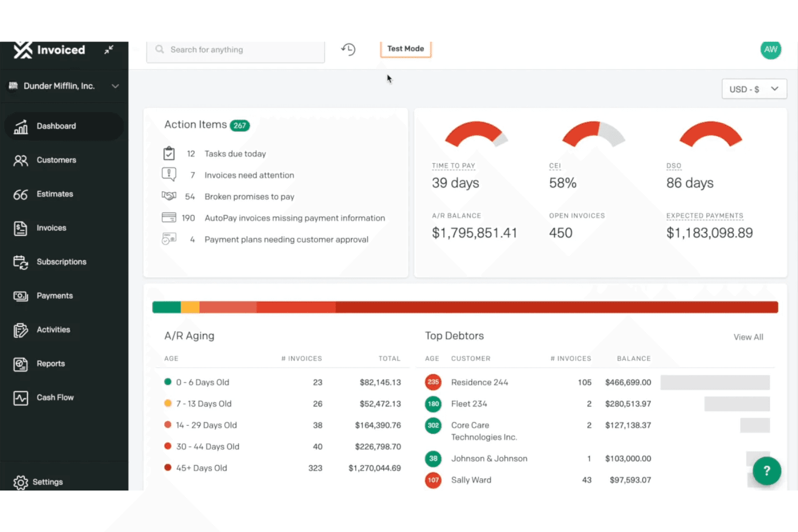Select the Residence 244 debtor row
The image size is (798, 532).
pos(597,382)
